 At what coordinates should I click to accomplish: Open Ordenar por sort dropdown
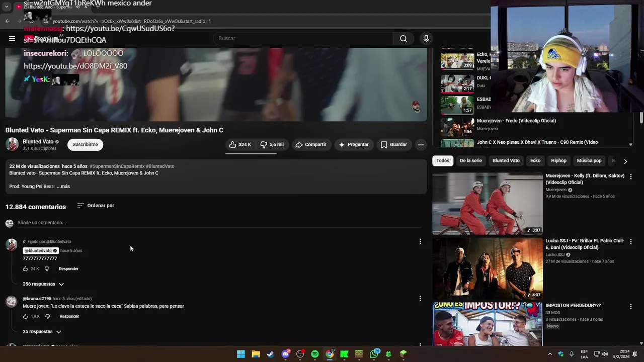pos(96,206)
